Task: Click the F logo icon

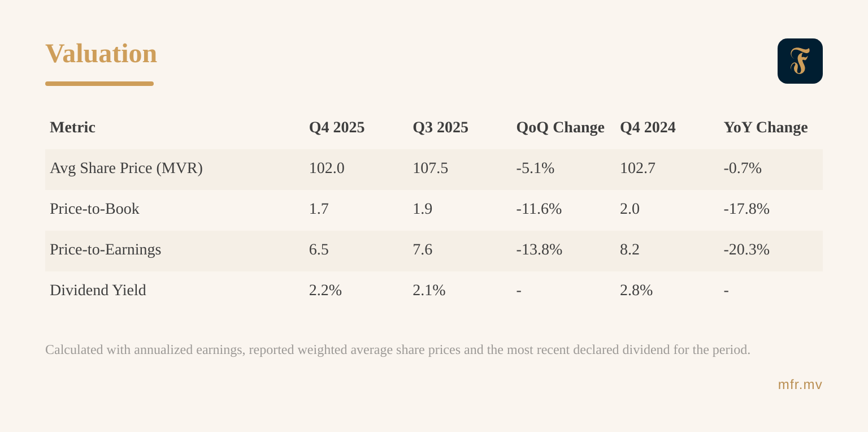Action: 800,61
